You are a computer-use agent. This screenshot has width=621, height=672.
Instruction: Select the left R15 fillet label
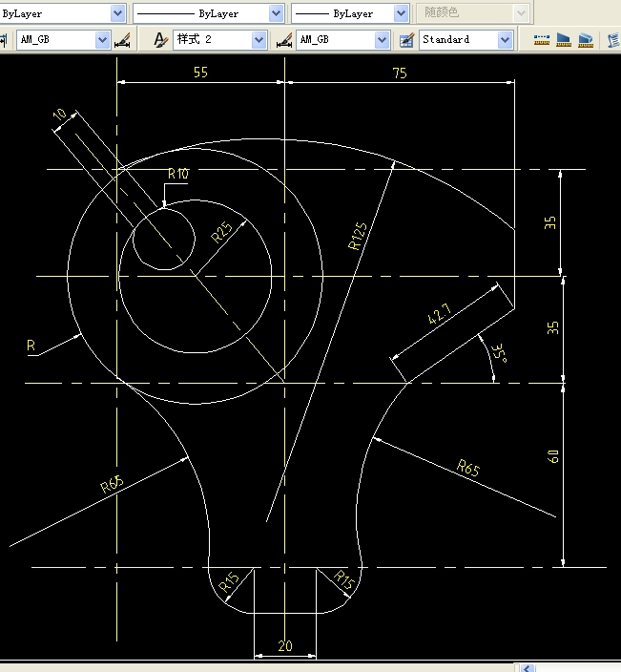click(x=229, y=581)
